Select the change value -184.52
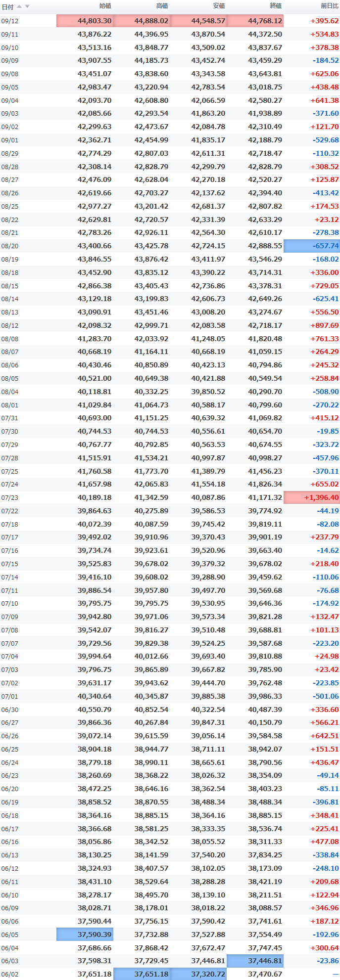 click(326, 60)
